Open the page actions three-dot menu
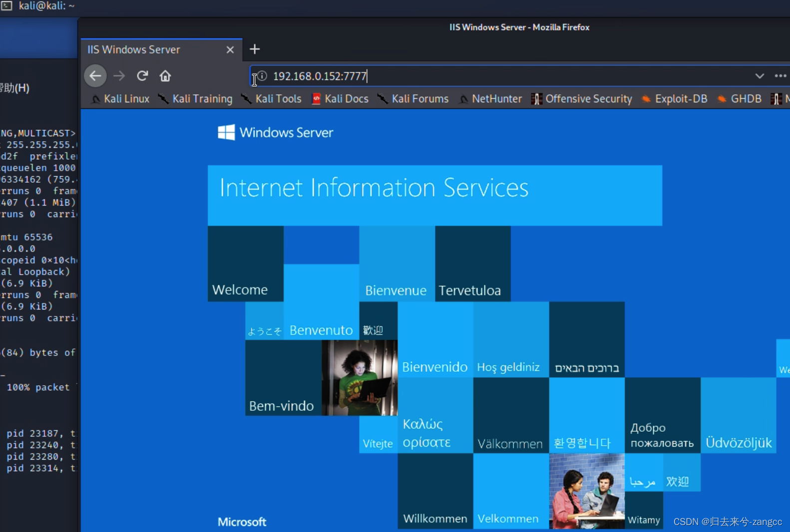Image resolution: width=790 pixels, height=532 pixels. [781, 76]
